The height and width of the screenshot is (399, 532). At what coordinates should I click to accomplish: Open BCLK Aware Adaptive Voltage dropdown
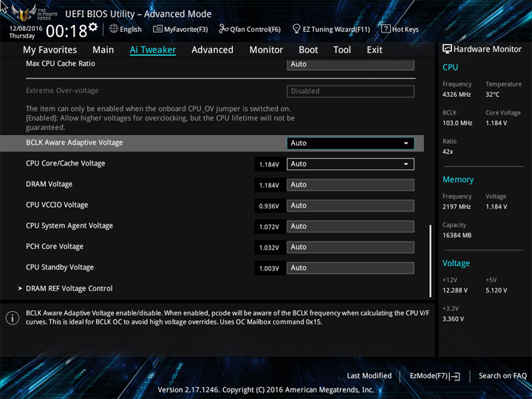click(x=350, y=143)
